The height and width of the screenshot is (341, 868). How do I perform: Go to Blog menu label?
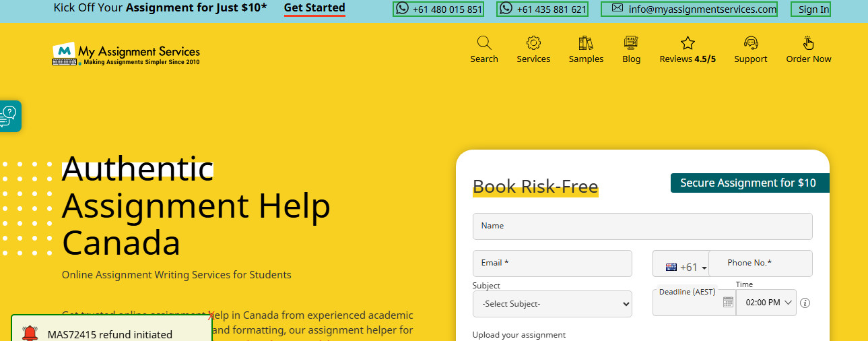631,59
